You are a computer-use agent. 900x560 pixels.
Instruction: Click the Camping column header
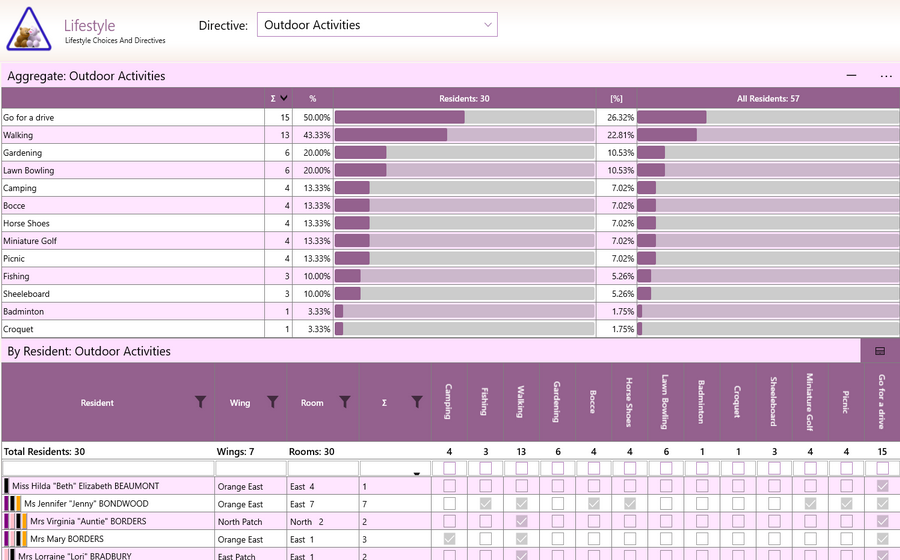[449, 402]
